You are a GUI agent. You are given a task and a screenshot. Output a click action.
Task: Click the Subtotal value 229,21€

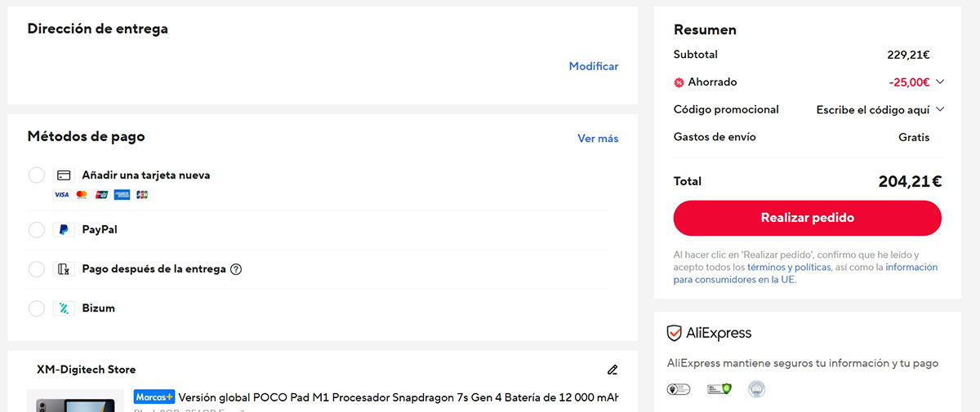[x=908, y=55]
